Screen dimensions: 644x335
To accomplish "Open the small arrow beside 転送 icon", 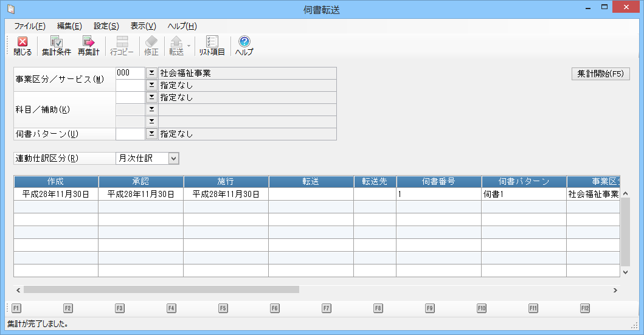I will [x=189, y=46].
